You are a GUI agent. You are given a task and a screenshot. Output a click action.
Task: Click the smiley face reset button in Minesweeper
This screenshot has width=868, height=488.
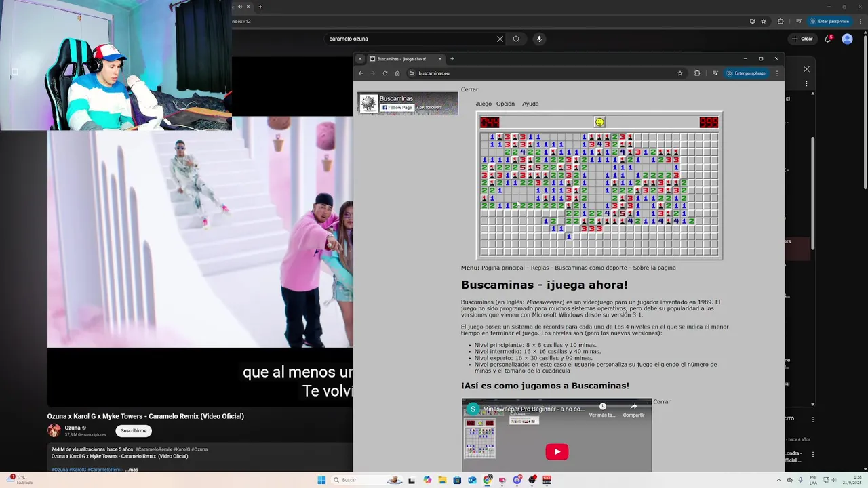(599, 122)
